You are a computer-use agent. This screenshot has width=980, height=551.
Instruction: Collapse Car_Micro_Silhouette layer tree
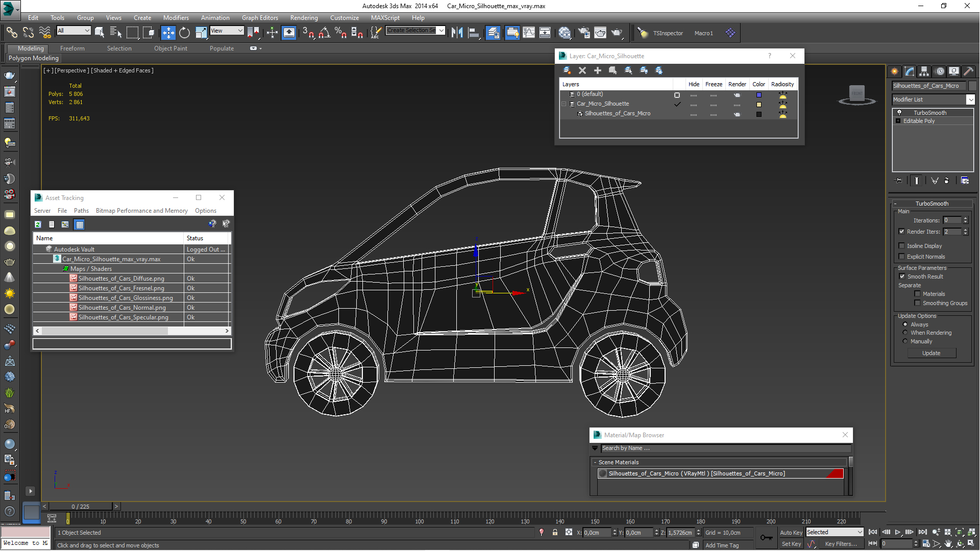564,104
